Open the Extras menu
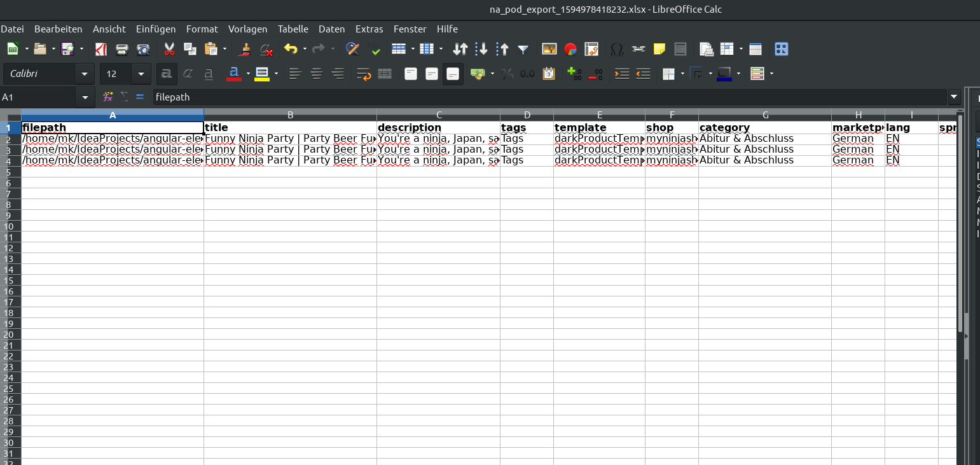Image resolution: width=980 pixels, height=465 pixels. [369, 29]
